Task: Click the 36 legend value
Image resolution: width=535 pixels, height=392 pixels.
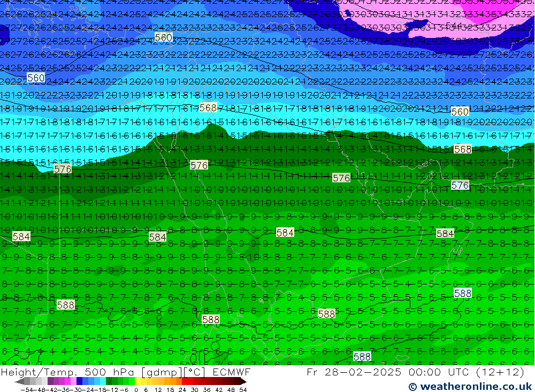Action: pos(207,390)
